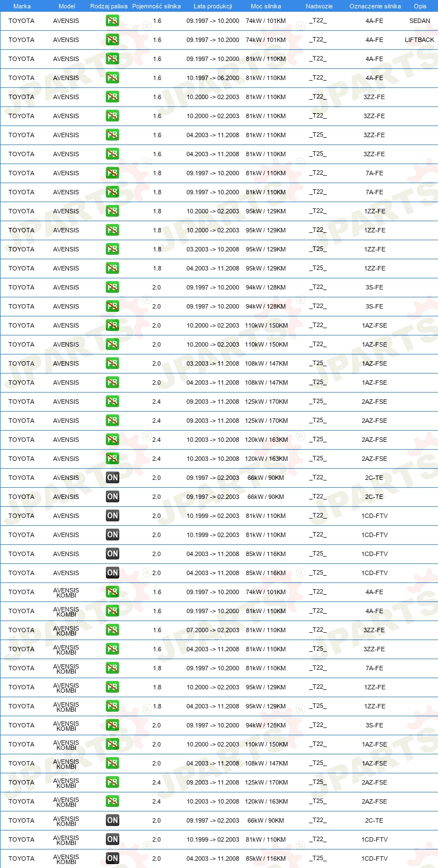Image resolution: width=438 pixels, height=868 pixels.
Task: Click petrol icon in Avensis Kombi 7A-FE row
Action: tap(112, 668)
